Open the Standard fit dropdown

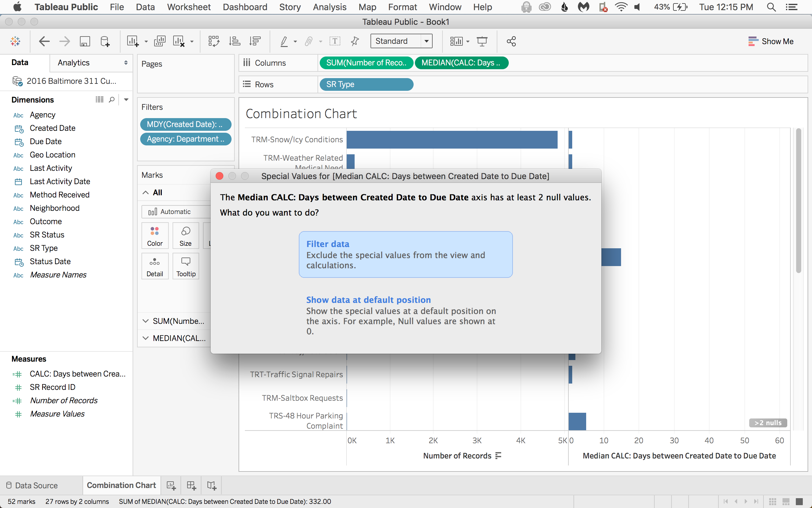pos(427,41)
